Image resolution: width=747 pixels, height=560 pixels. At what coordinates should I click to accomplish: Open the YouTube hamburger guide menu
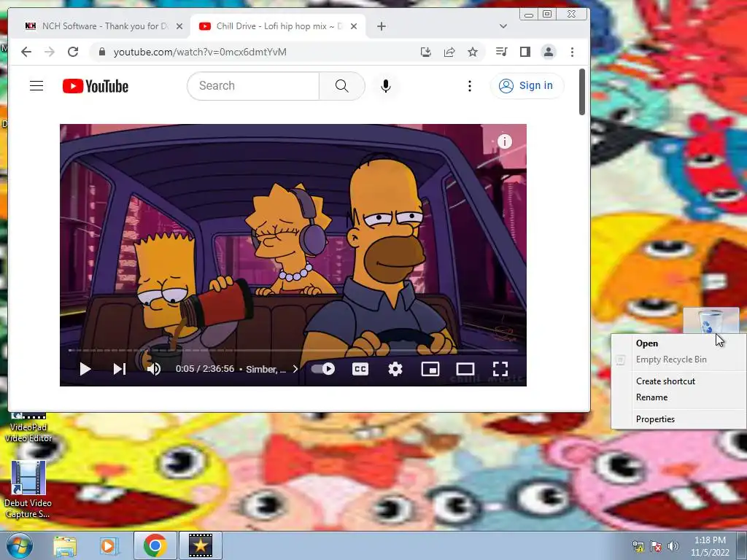tap(36, 86)
